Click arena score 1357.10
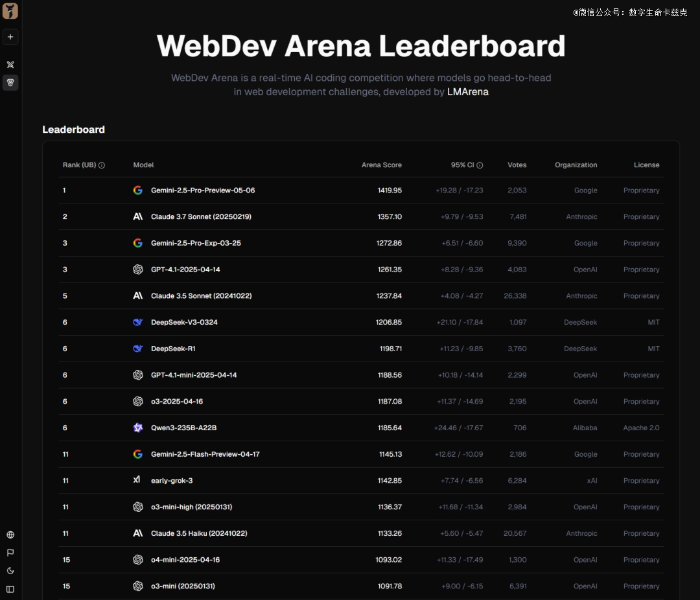This screenshot has width=700, height=600. pos(390,216)
